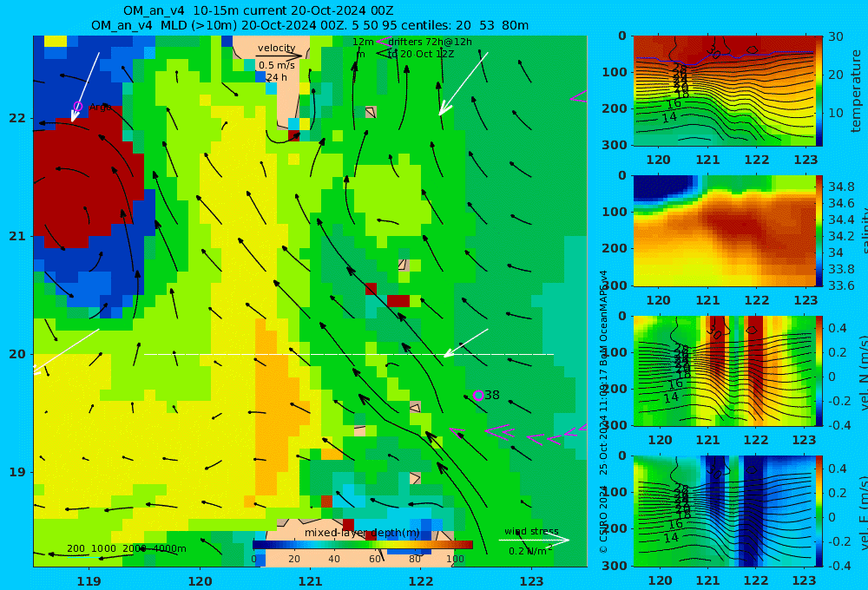The width and height of the screenshot is (868, 590).
Task: Click the vel. E vertical colorbar
Action: [x=819, y=511]
